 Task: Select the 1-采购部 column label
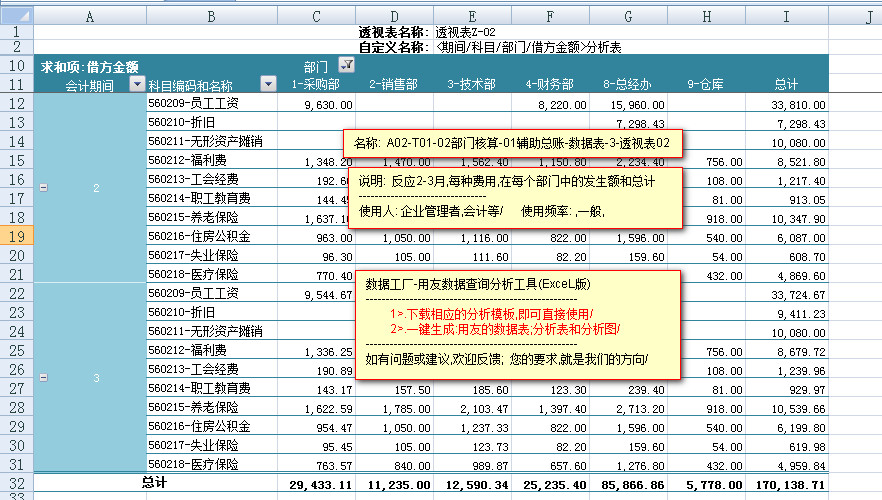tap(317, 85)
